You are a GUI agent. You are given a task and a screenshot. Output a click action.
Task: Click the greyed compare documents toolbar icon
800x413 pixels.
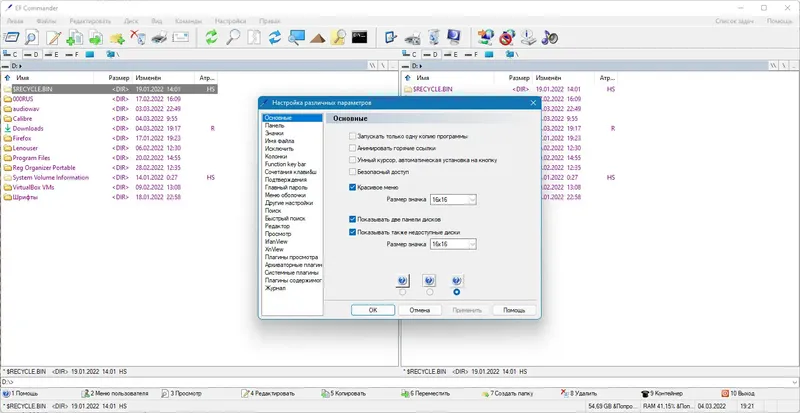tap(254, 37)
